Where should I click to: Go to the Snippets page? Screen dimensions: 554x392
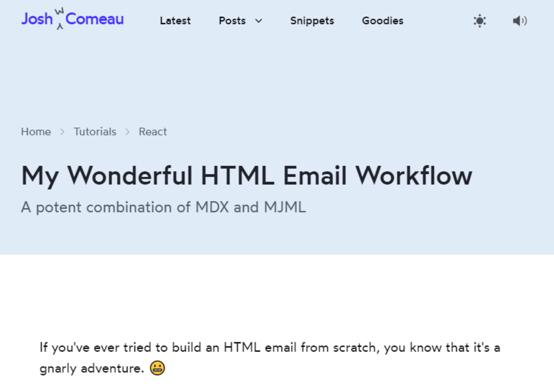(312, 21)
